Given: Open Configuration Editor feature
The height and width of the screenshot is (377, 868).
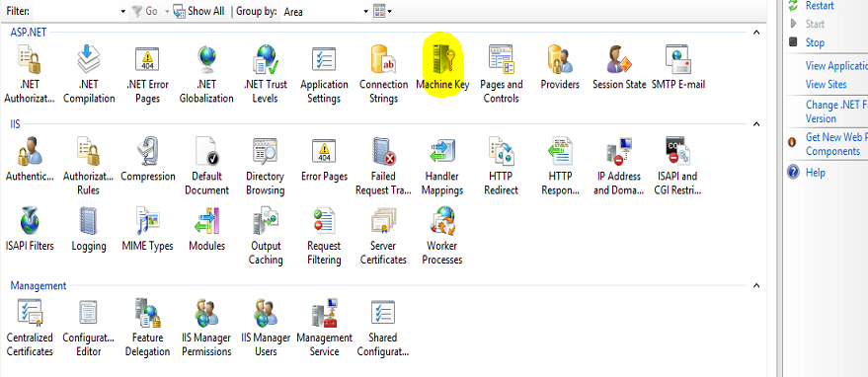Looking at the screenshot, I should pos(89,329).
